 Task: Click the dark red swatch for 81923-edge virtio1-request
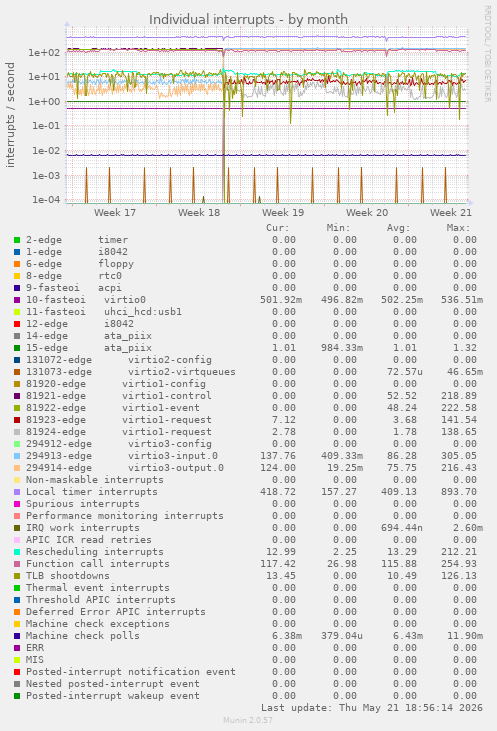[17, 420]
